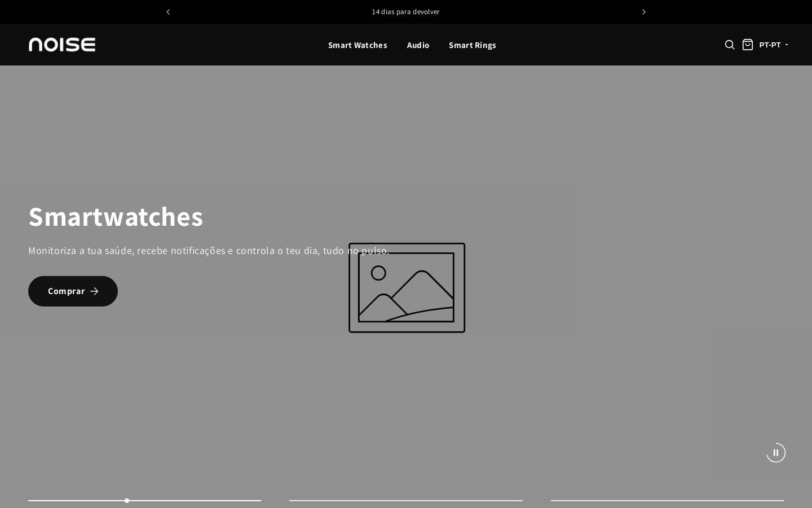
Task: Jump to the third slide indicator
Action: [667, 500]
